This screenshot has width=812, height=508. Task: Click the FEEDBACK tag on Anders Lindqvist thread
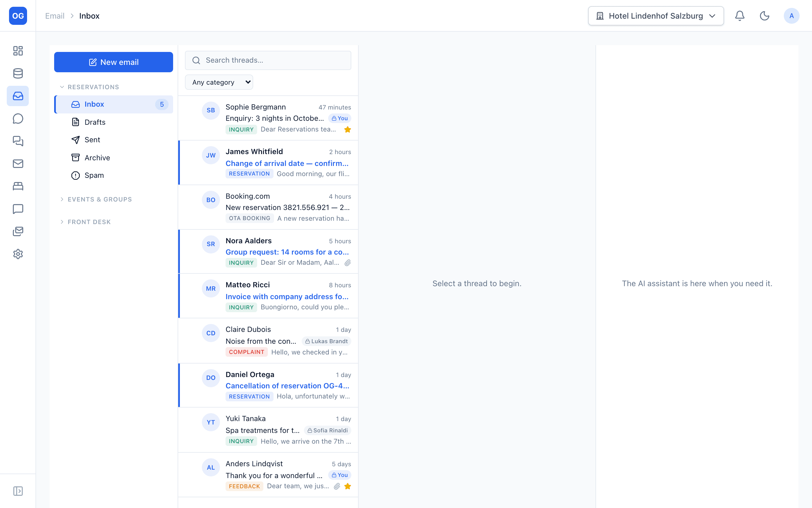coord(244,486)
